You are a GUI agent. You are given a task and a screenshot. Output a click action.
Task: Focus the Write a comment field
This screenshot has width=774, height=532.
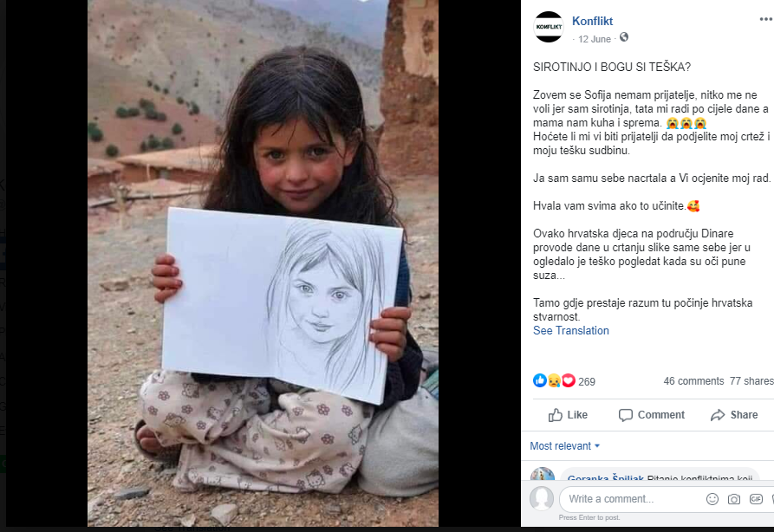632,499
